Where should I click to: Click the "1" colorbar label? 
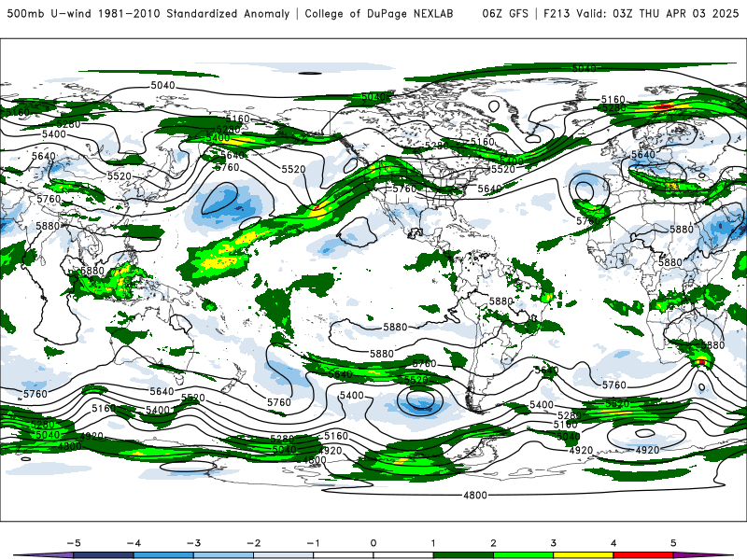[433, 543]
